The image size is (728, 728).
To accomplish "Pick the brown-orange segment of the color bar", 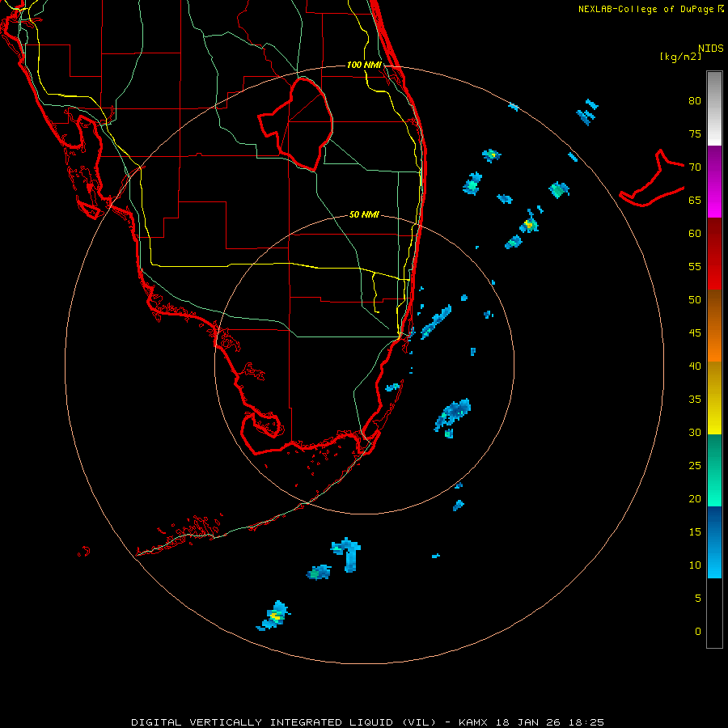I will pos(714,325).
